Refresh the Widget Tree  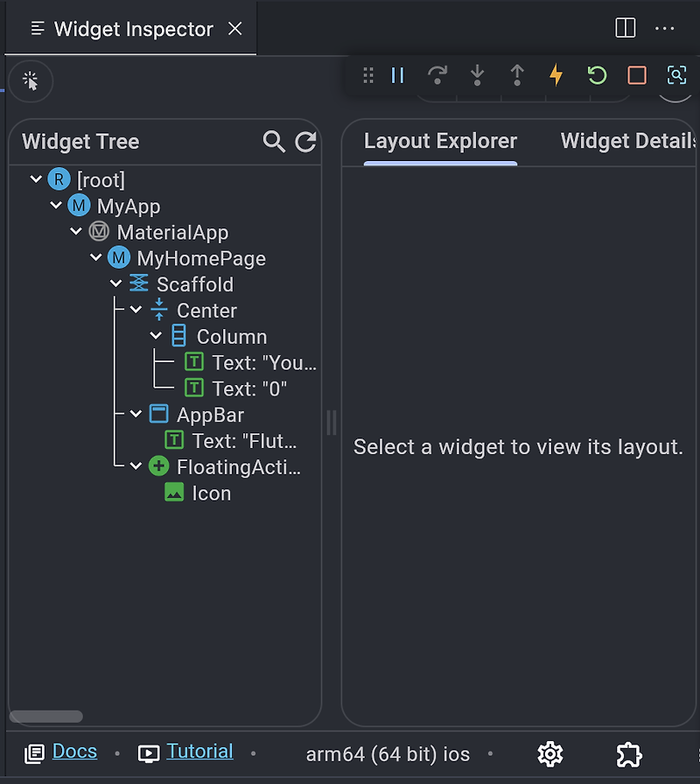click(305, 142)
